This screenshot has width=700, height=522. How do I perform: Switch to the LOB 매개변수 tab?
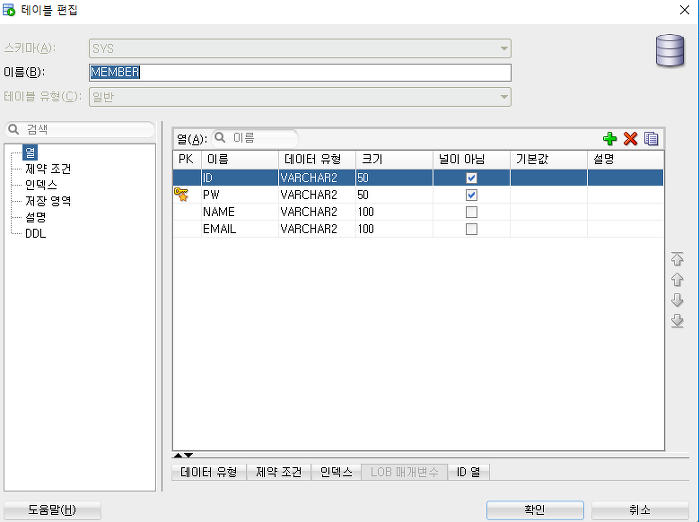[404, 472]
